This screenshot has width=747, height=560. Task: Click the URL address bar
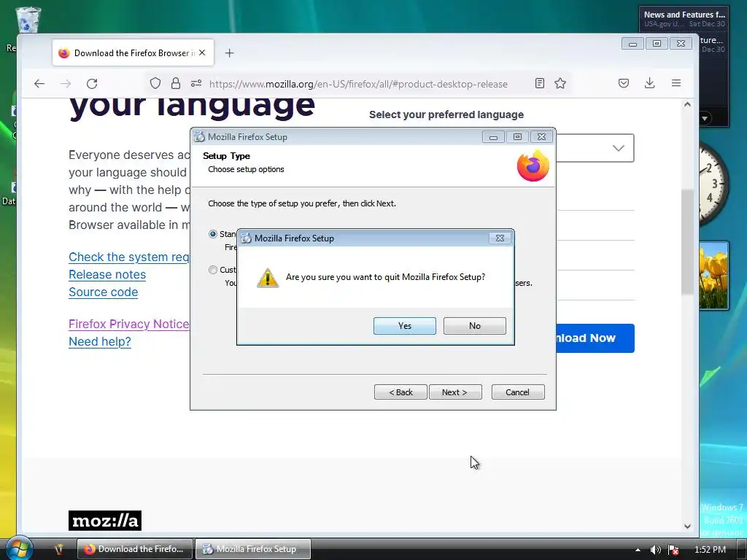(358, 84)
